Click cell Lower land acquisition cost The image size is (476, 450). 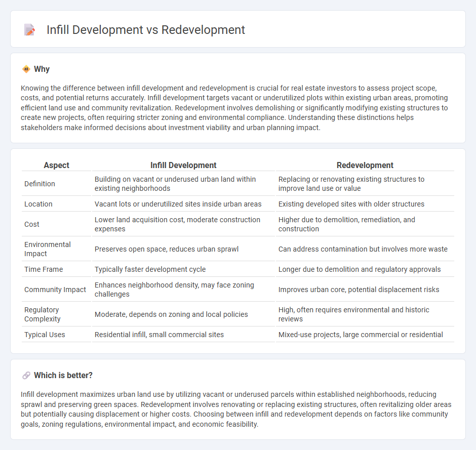coord(183,224)
